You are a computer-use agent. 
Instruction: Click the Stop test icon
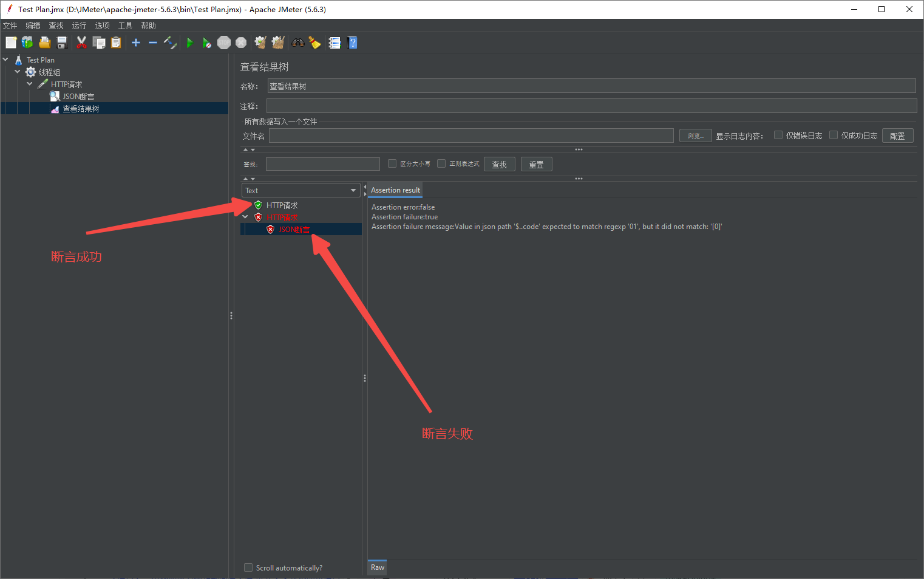(224, 43)
